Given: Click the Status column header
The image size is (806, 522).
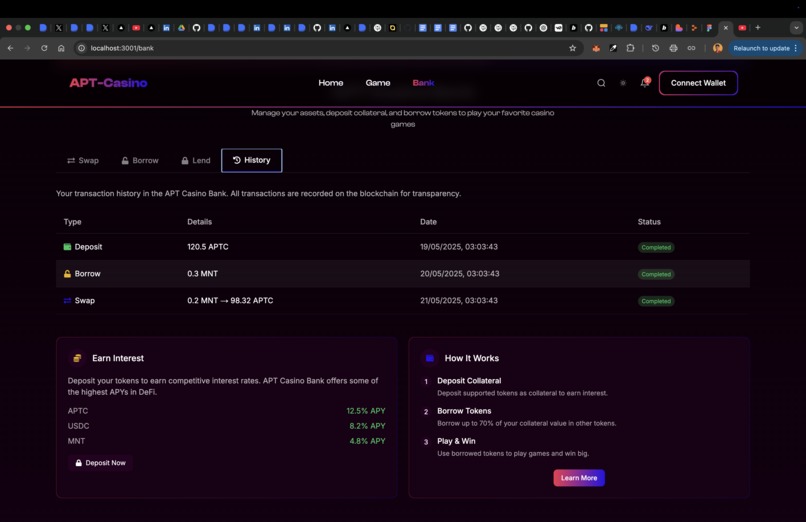Looking at the screenshot, I should [649, 222].
